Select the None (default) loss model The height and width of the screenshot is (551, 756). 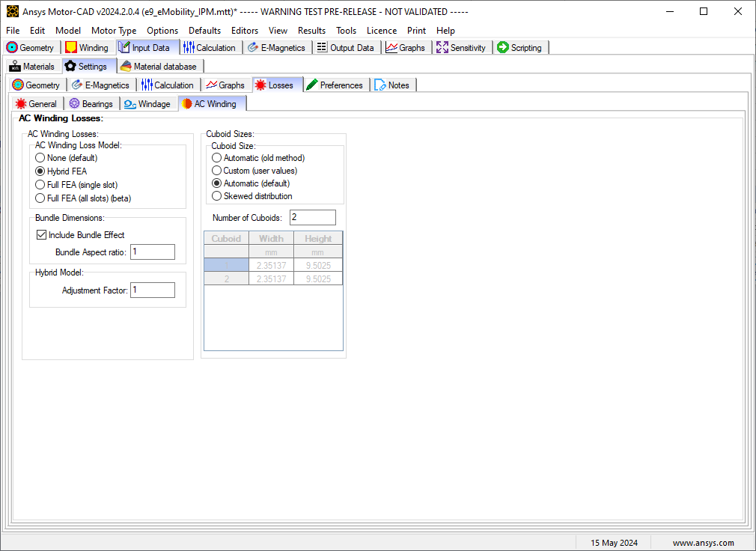pyautogui.click(x=40, y=158)
